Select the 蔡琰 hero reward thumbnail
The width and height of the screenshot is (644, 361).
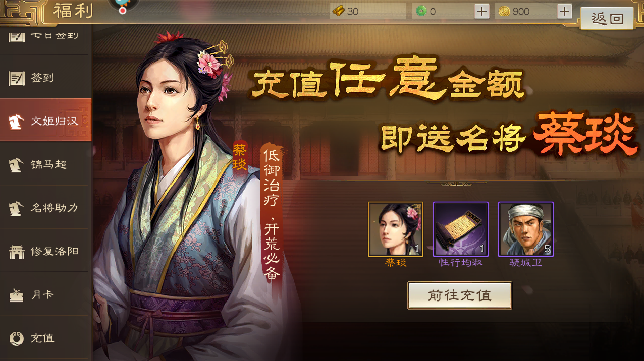pyautogui.click(x=396, y=229)
